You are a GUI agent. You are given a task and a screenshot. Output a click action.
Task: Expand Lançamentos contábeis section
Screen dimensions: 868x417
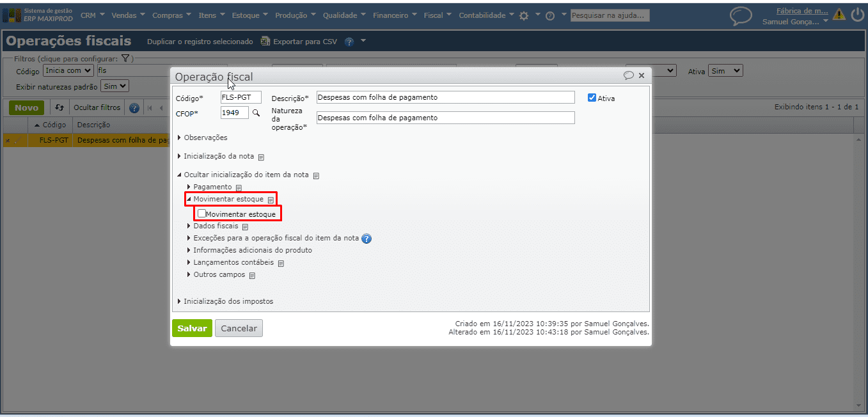(230, 262)
